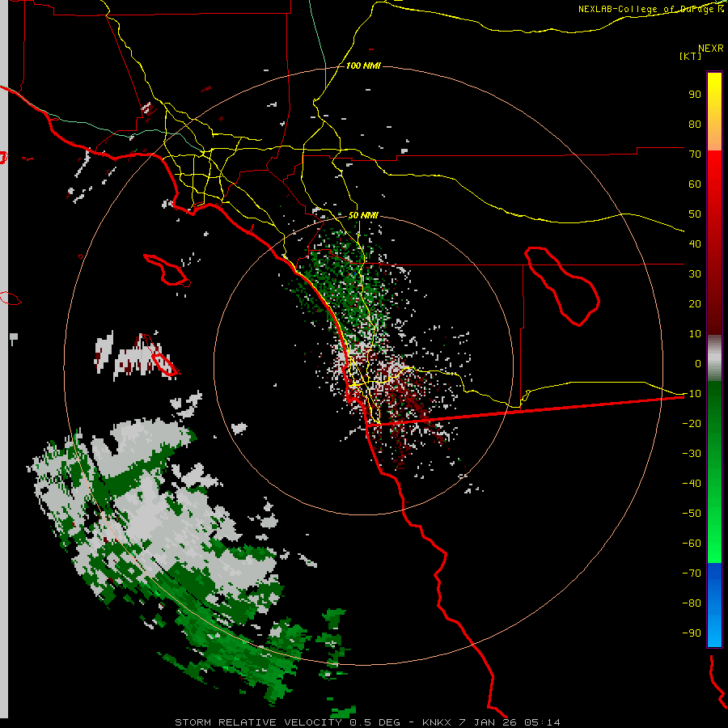Viewport: 728px width, 728px height.
Task: Click the -40 value on the velocity scale
Action: tap(692, 484)
